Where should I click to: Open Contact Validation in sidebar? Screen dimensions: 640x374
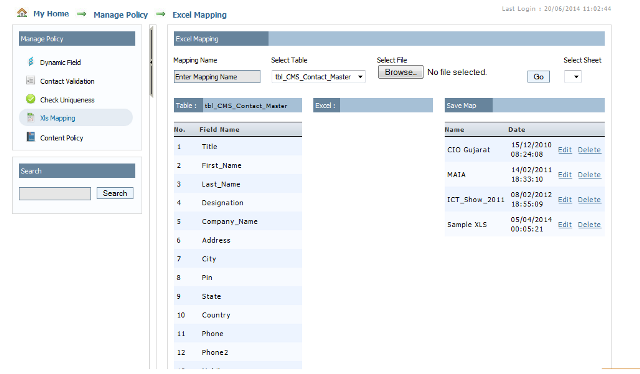point(67,81)
